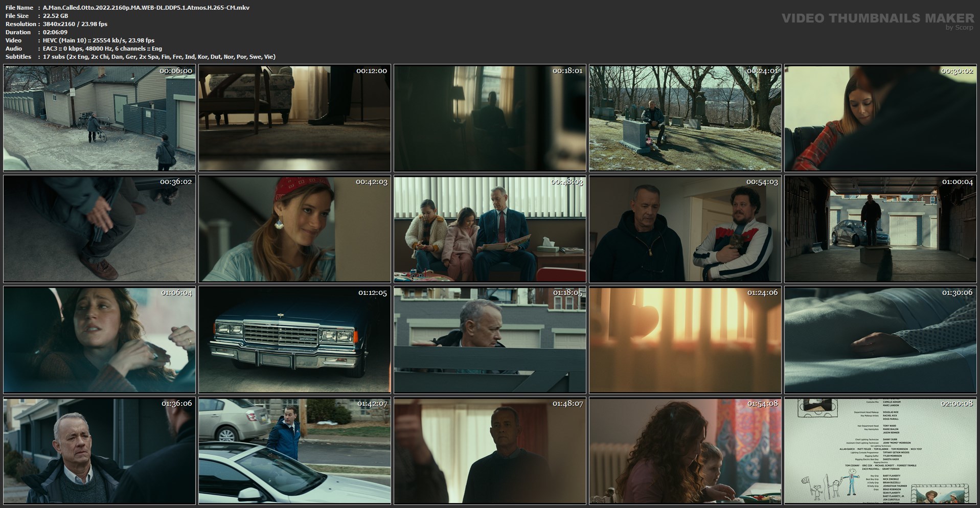Open the cemetery thumbnail at 00:24:01
980x508 pixels.
coord(685,118)
